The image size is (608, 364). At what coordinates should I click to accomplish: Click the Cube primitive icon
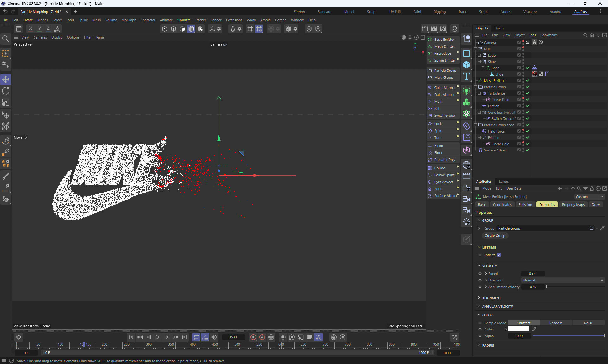(x=466, y=65)
